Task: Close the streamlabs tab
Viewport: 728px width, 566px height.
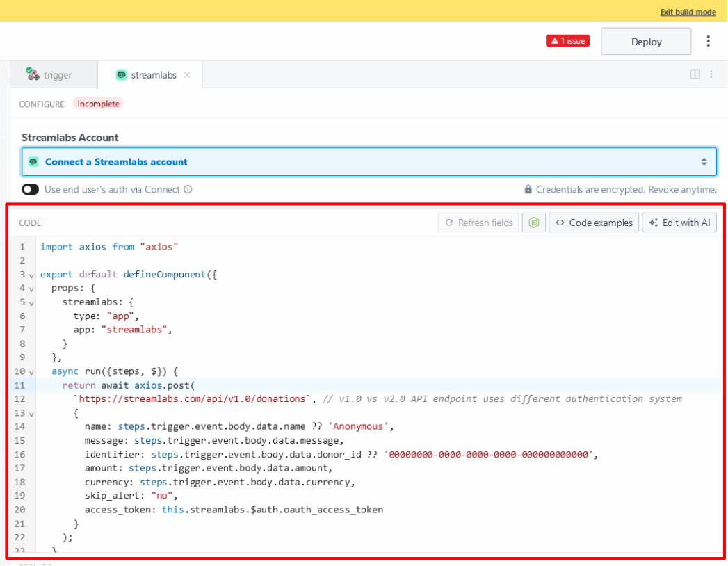Action: click(x=187, y=75)
